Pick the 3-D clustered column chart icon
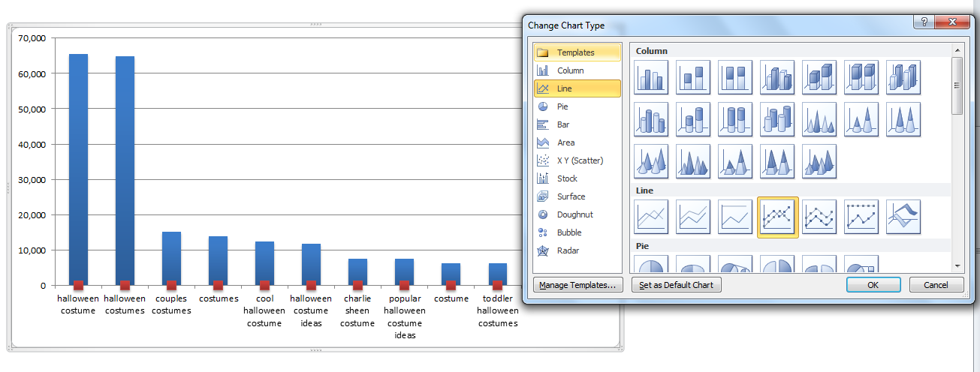The image size is (980, 372). coord(777,77)
